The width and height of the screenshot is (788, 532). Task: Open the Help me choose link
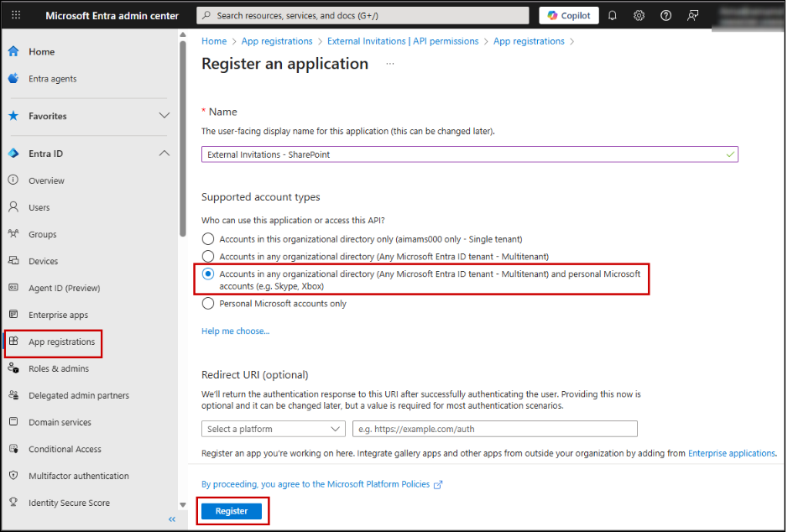coord(235,331)
